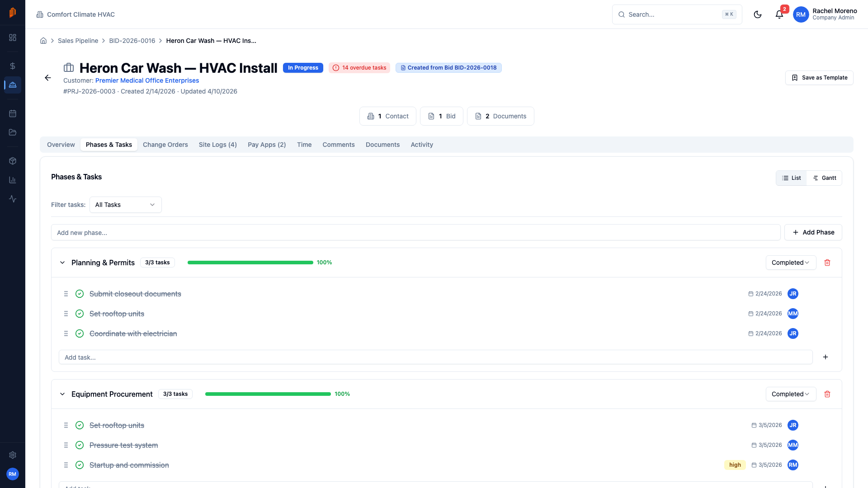Open Planning & Permits status dropdown
Screen dimensions: 868x488
(x=791, y=263)
